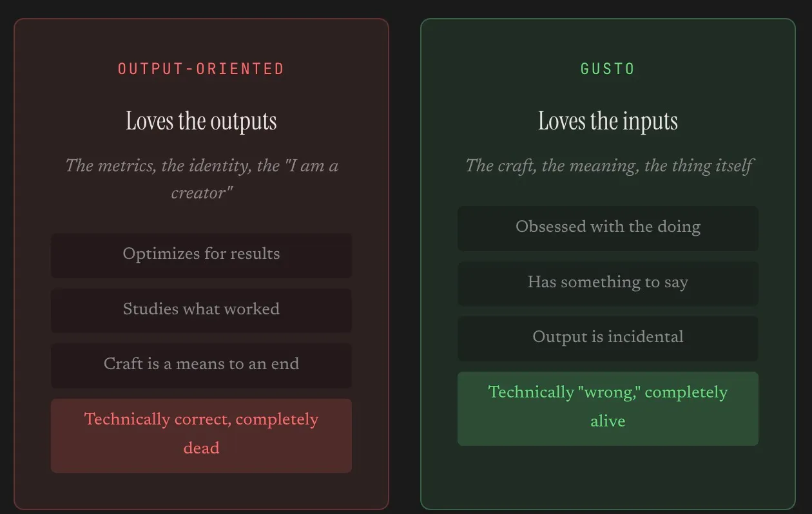Click the GUSTO green label
Viewport: 812px width, 514px height.
point(608,69)
